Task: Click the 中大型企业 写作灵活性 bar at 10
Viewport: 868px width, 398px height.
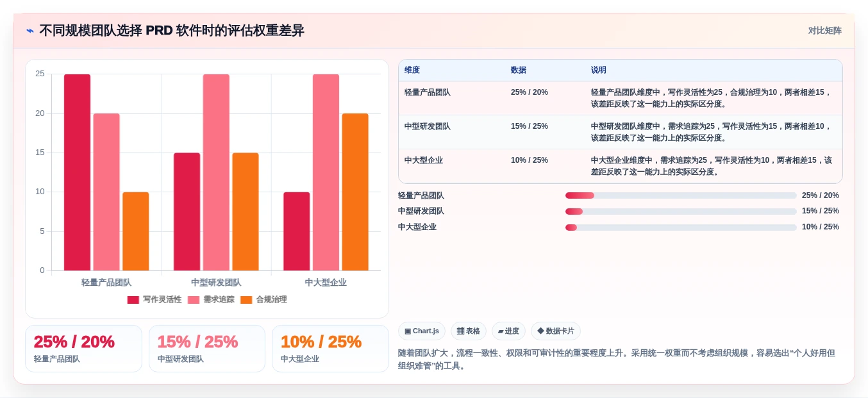Action: click(297, 231)
